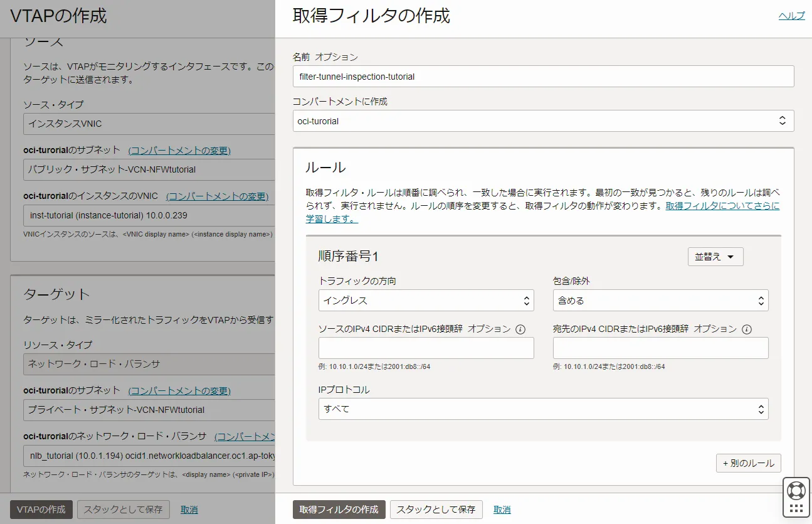Viewport: 812px width, 524px height.
Task: Open the source IPv4 CIDR info tooltip icon
Action: coord(521,328)
